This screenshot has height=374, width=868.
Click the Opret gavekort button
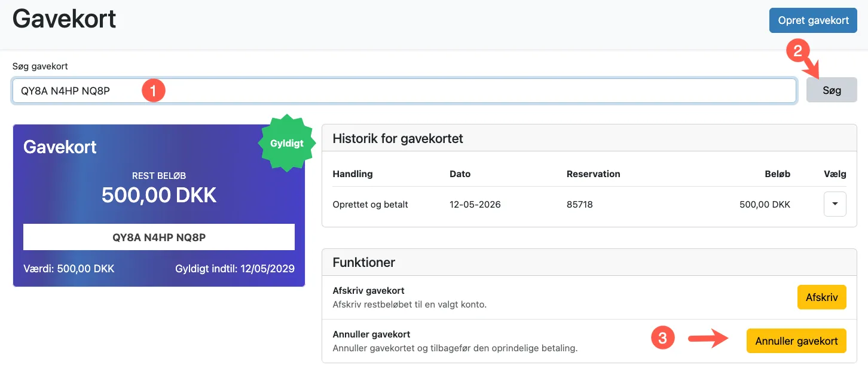(x=813, y=20)
